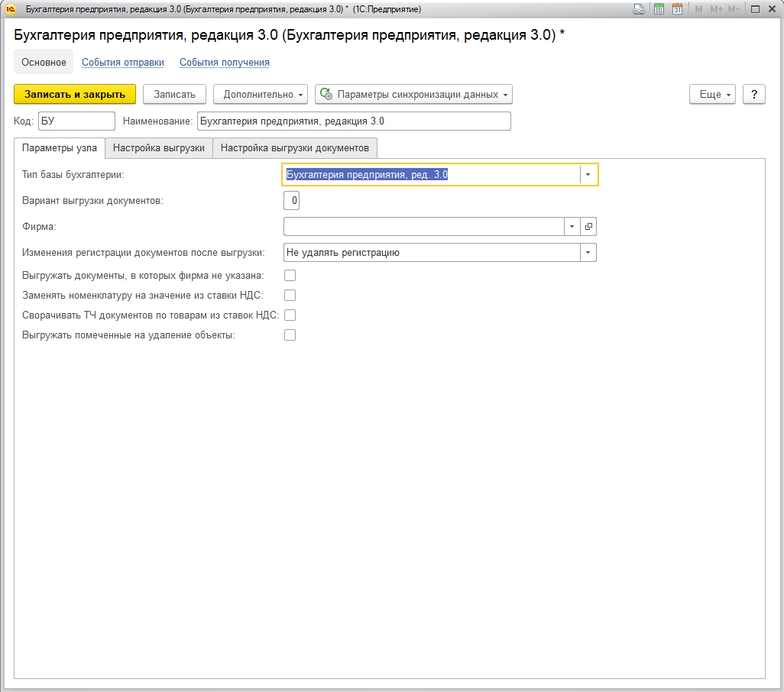Expand the 'Тип базы бухгалтерии' dropdown arrow
Viewport: 784px width, 692px height.
tap(588, 175)
